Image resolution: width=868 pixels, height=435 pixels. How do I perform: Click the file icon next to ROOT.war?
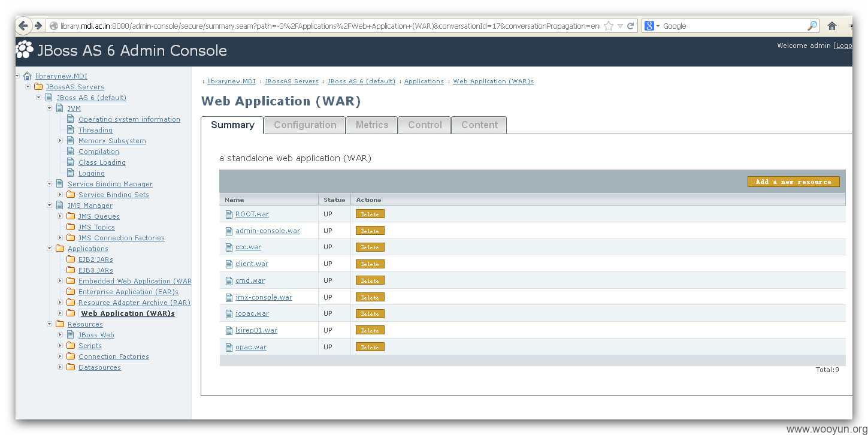[x=229, y=214]
